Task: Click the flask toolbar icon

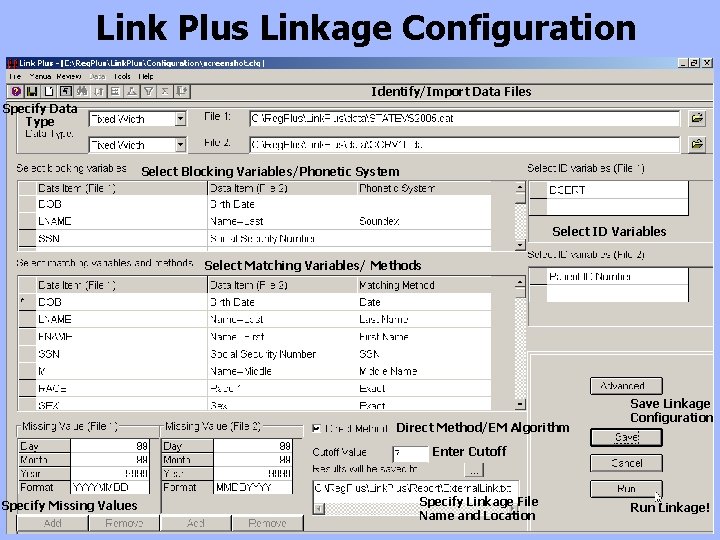Action: [131, 91]
